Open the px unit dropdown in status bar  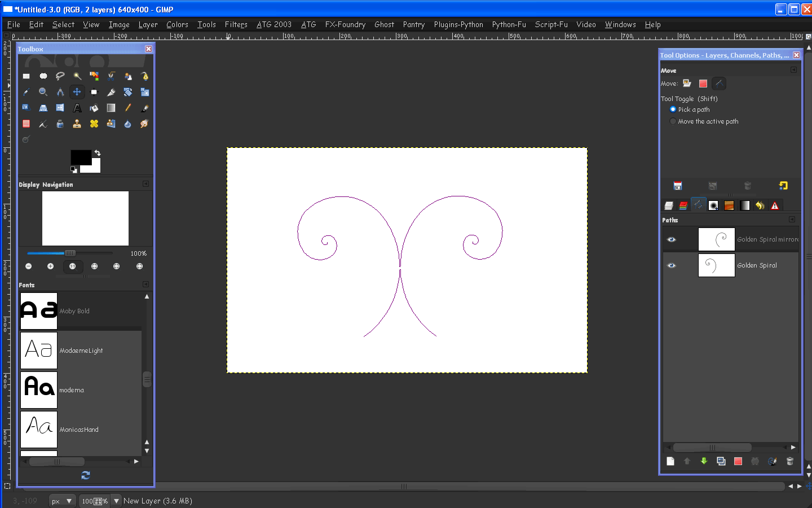(62, 501)
